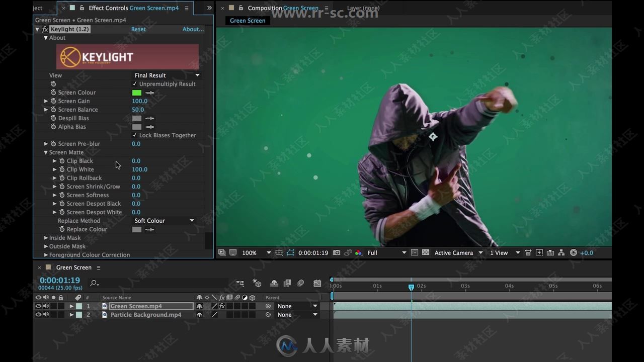This screenshot has height=362, width=644.
Task: Mute audio of Green Screen.mp4 layer
Action: coord(46,306)
